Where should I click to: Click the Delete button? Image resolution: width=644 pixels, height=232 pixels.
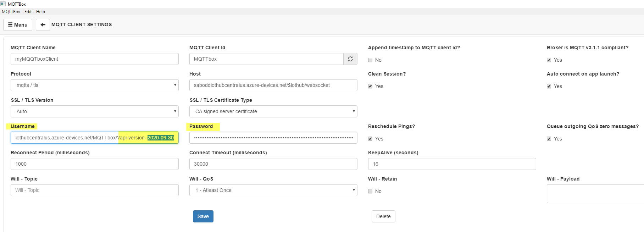click(383, 216)
